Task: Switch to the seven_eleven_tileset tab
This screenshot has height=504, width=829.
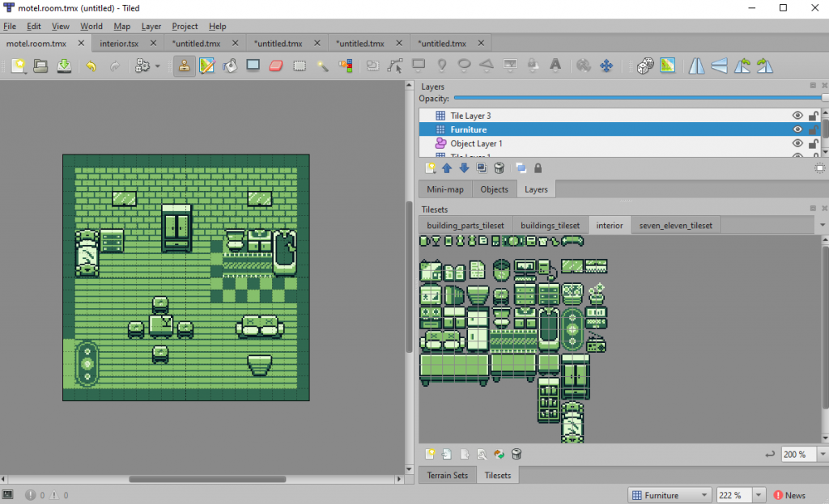Action: tap(677, 226)
